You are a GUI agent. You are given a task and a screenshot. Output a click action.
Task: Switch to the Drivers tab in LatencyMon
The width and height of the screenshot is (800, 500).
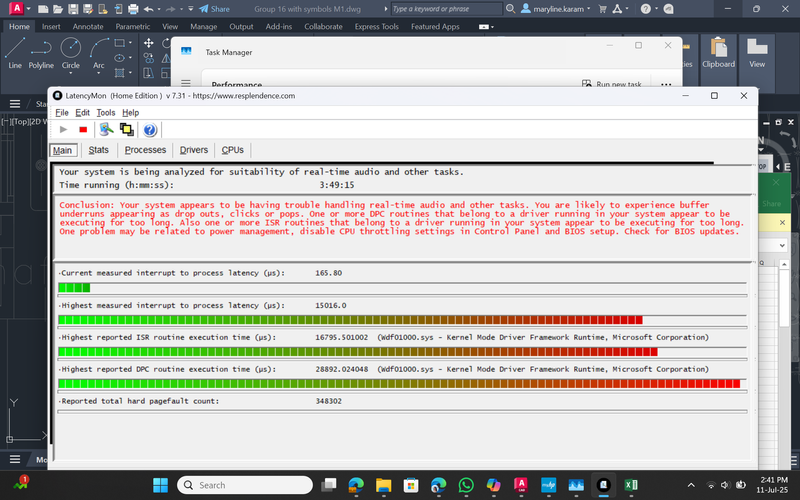(x=194, y=150)
